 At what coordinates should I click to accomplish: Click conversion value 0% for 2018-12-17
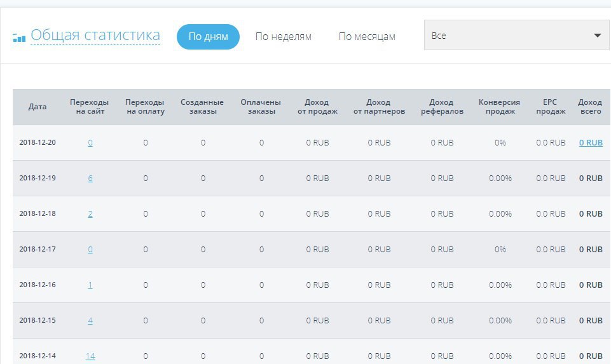coord(500,250)
